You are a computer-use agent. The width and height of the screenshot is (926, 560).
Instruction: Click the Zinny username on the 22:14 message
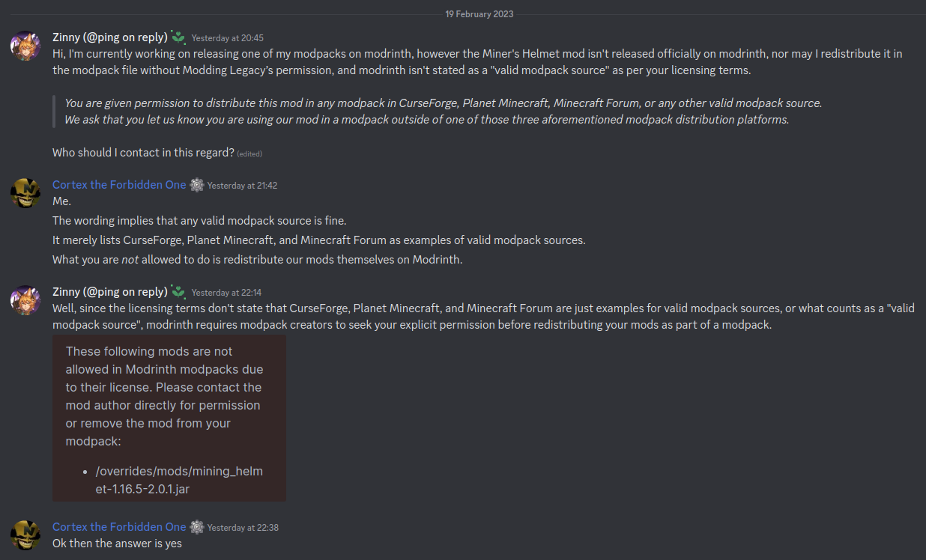coord(109,292)
